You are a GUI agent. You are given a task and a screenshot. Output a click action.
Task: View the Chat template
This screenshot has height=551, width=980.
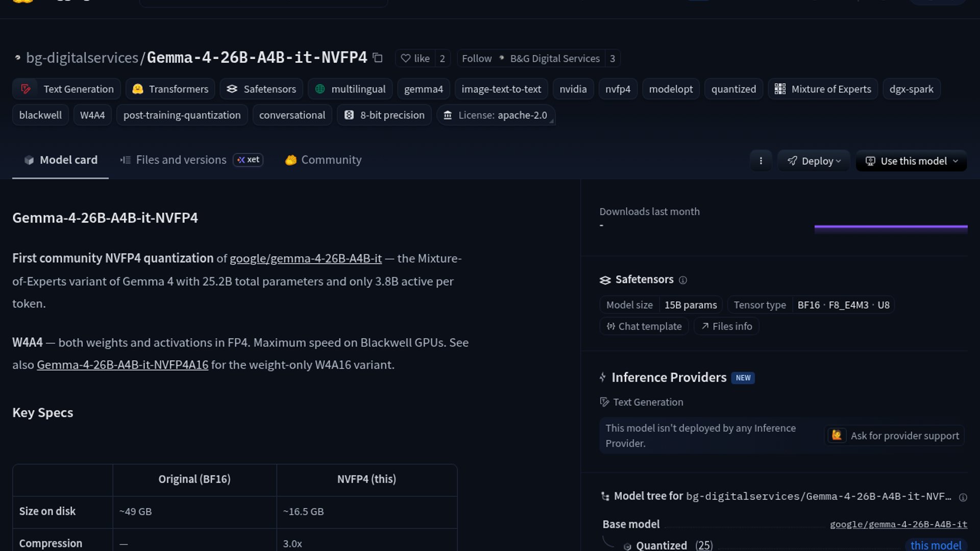(644, 327)
